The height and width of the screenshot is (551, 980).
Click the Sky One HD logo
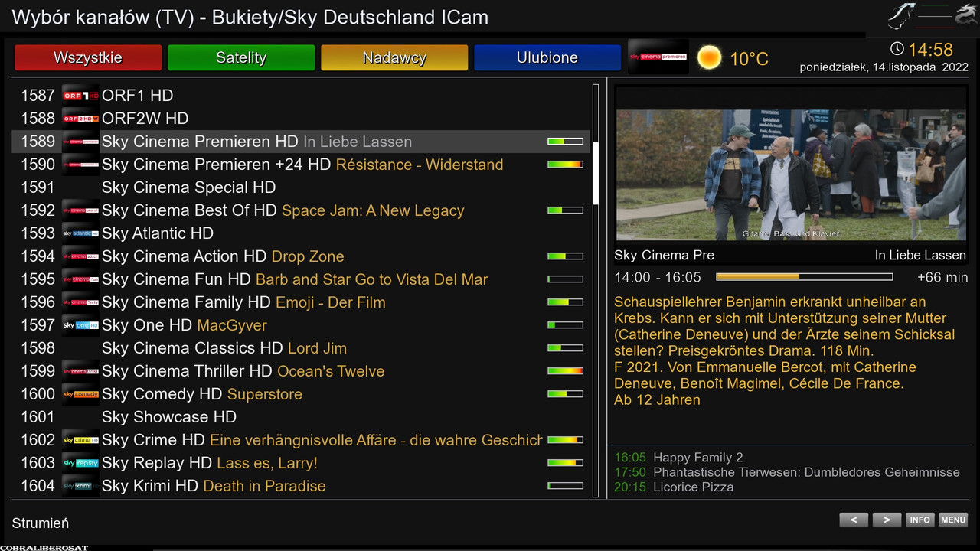[80, 325]
